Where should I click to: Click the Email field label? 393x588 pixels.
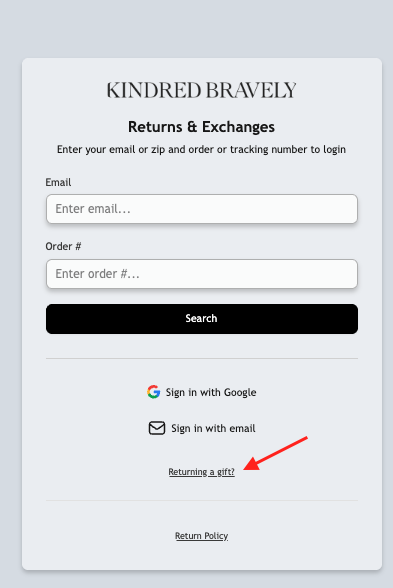point(58,182)
